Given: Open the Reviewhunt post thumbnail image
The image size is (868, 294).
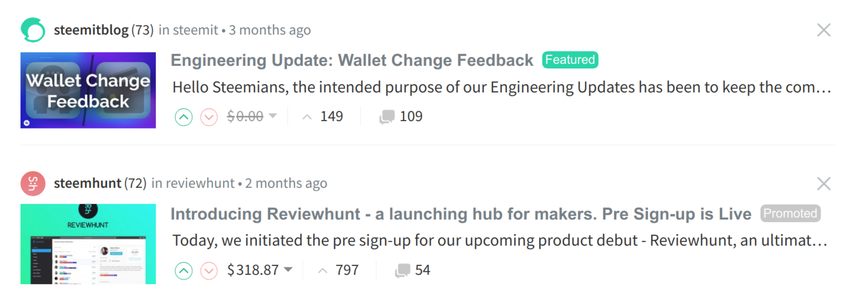Looking at the screenshot, I should coord(88,244).
